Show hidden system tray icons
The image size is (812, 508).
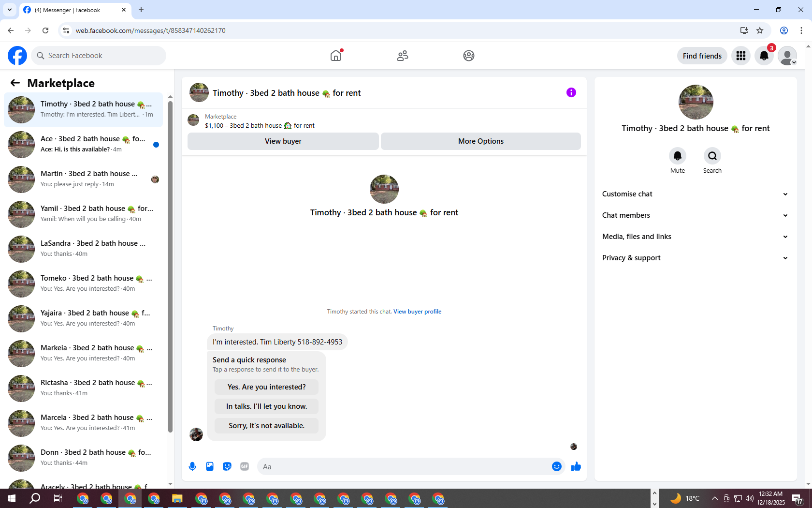(714, 498)
